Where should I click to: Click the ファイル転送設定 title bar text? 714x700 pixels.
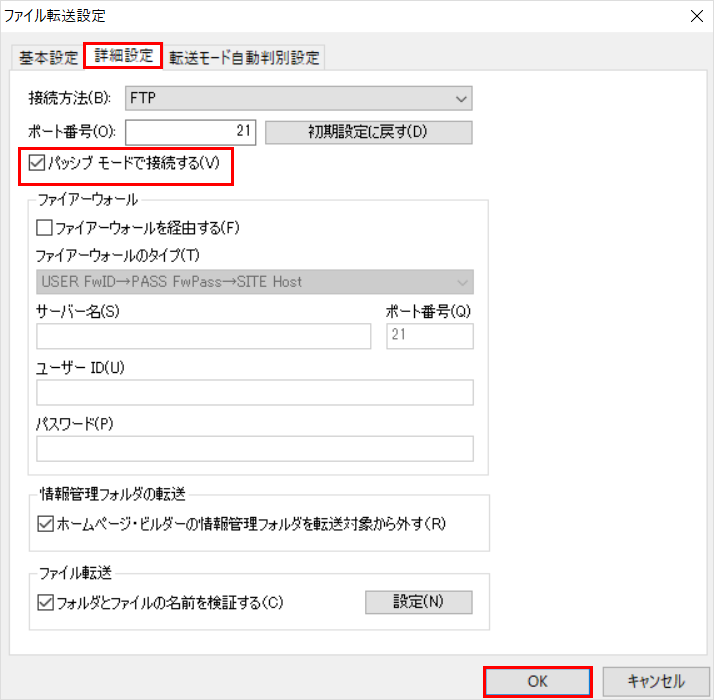tap(55, 15)
